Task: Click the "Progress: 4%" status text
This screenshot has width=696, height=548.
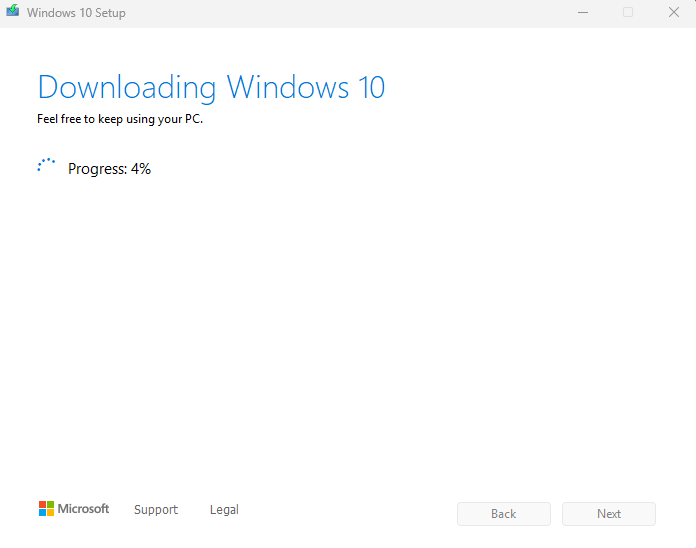Action: pos(109,169)
